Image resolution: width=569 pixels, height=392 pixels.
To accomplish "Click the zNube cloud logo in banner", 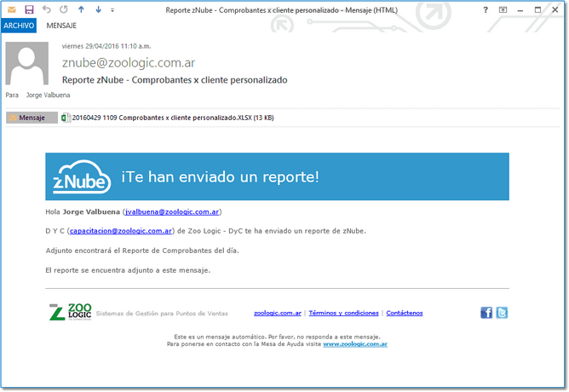I will tap(82, 176).
